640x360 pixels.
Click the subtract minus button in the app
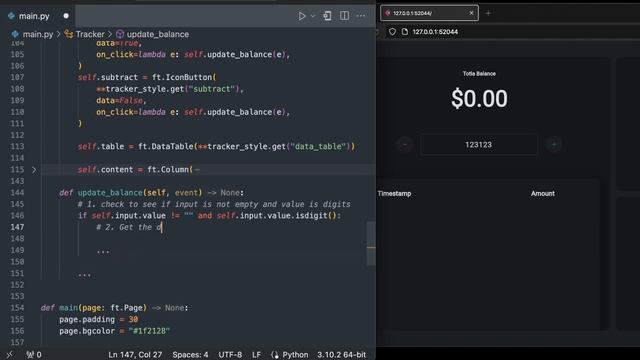(405, 144)
